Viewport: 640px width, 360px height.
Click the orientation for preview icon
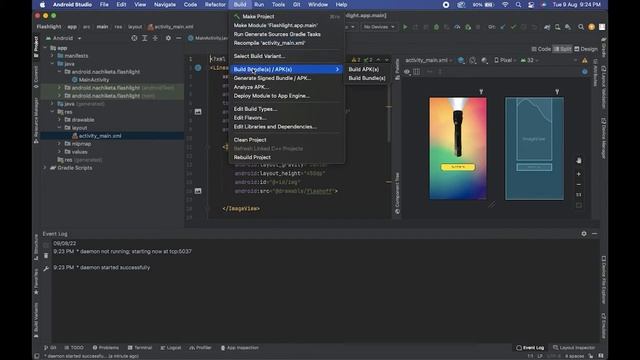coord(473,60)
